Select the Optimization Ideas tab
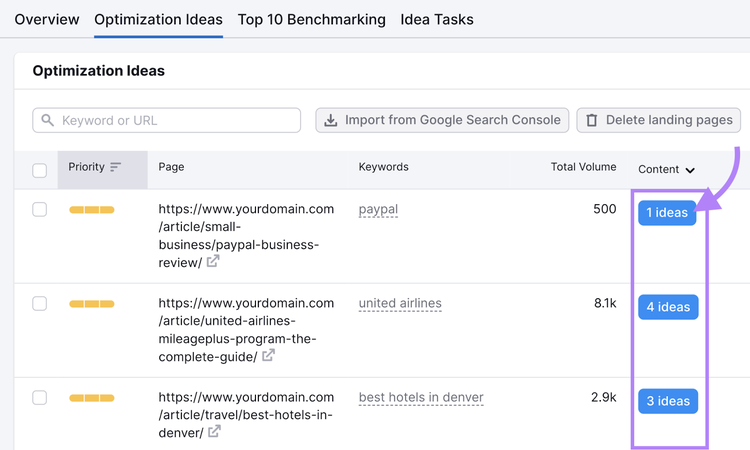 tap(158, 20)
